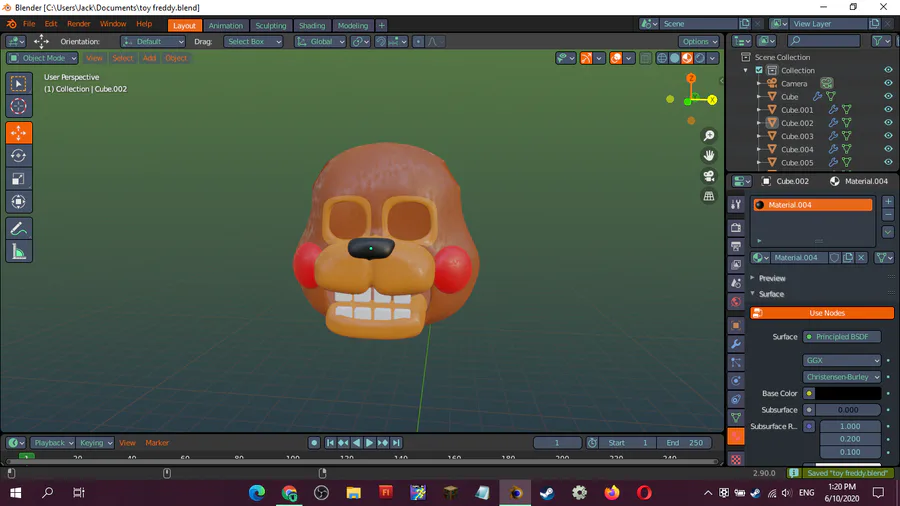Screen dimensions: 900x506
Task: Hide Camera using its eye icon
Action: 888,83
